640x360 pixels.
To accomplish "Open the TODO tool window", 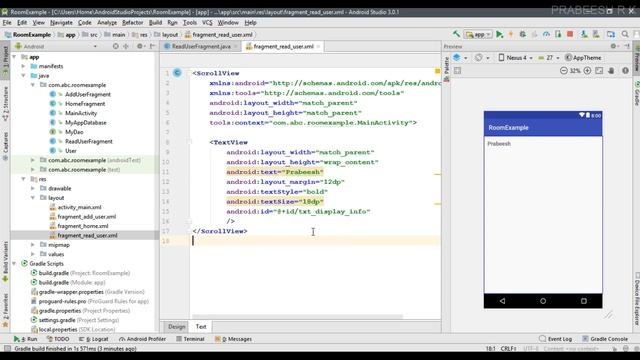I will [x=58, y=339].
